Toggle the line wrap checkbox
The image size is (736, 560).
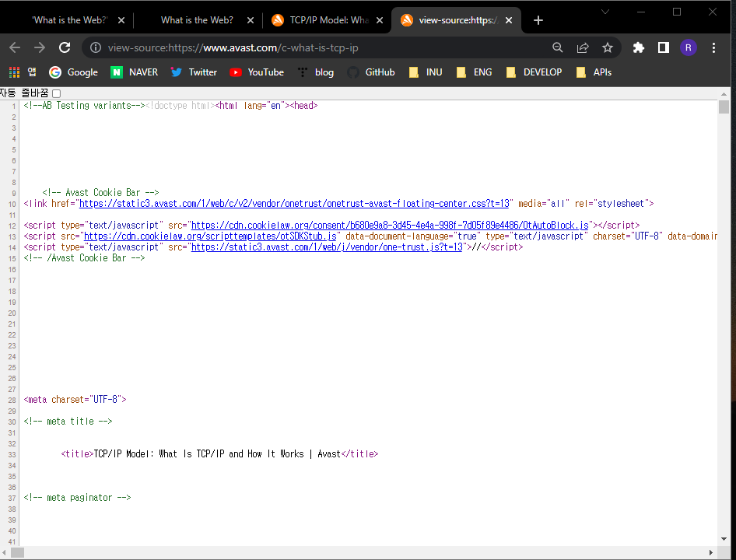(x=56, y=93)
